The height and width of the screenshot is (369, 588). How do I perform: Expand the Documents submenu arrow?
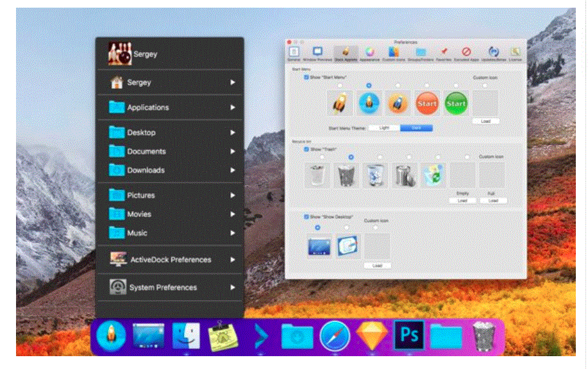[x=233, y=151]
